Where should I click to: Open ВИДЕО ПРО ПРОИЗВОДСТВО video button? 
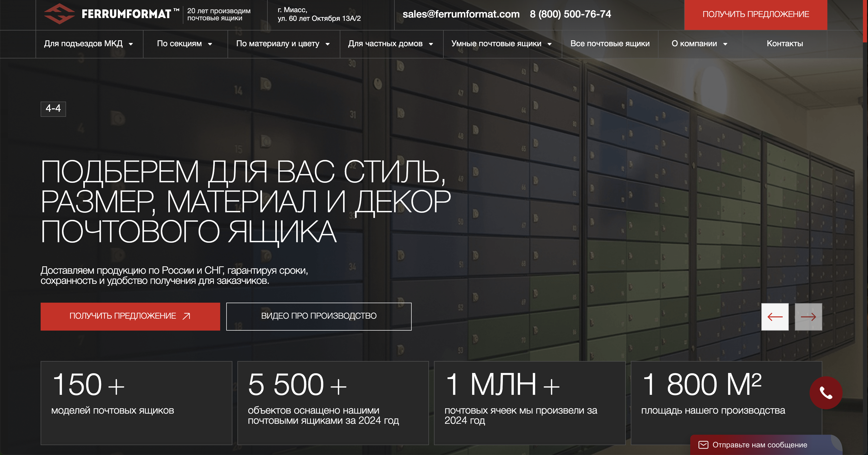318,316
